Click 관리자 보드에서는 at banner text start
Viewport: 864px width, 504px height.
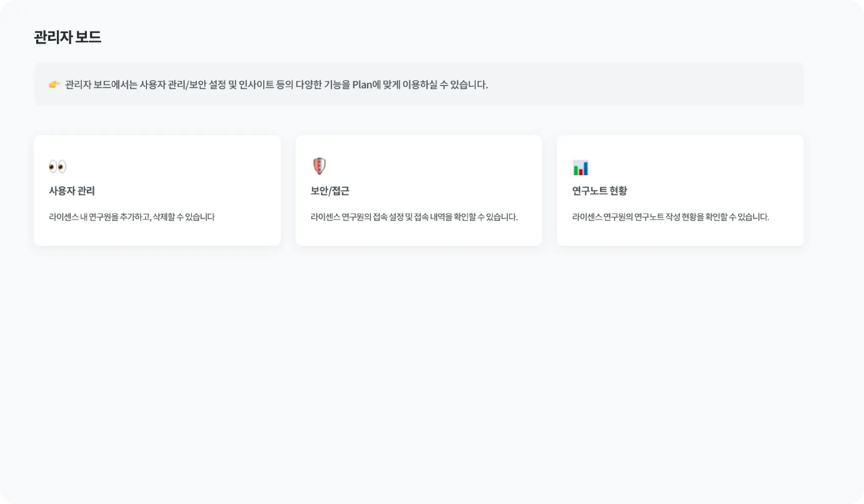click(101, 85)
